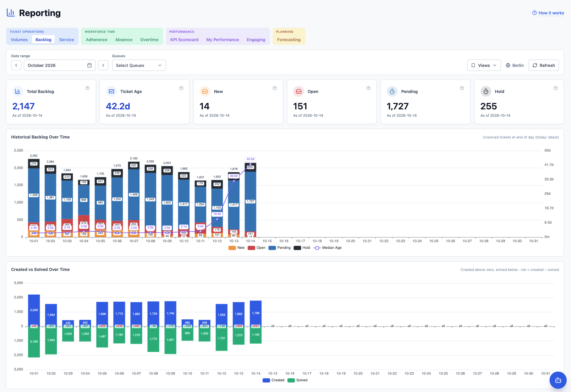Click the help icon on New card
This screenshot has height=392, width=571.
[x=275, y=88]
